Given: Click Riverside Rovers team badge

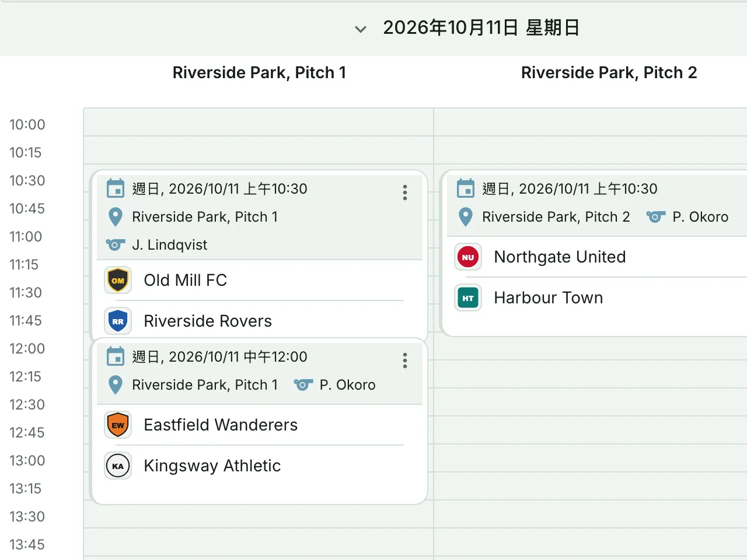Looking at the screenshot, I should 118,321.
